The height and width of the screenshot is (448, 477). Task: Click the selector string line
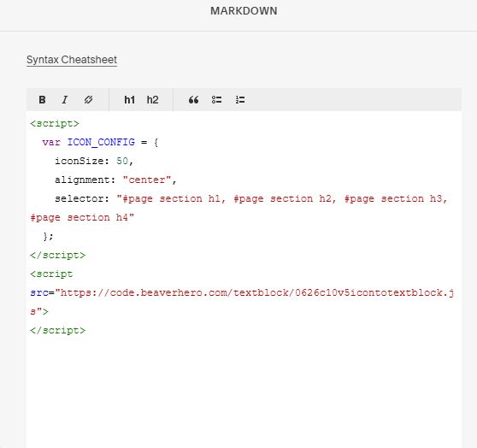pos(251,198)
